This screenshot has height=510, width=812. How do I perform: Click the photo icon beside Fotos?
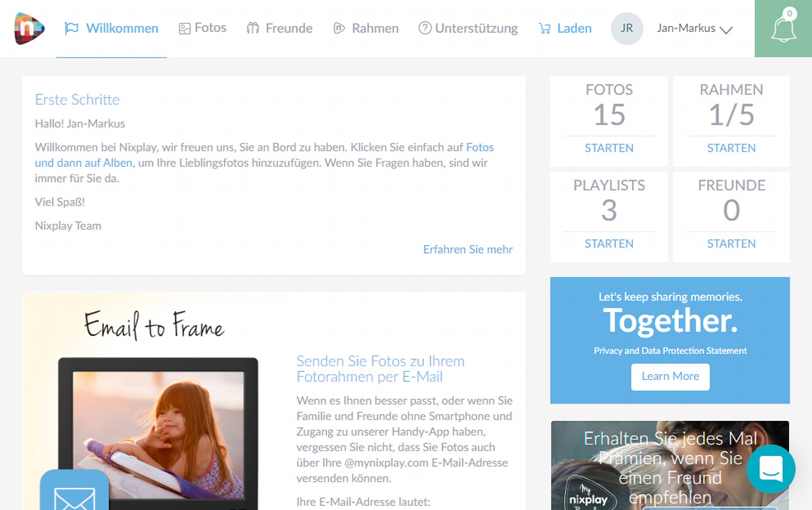tap(184, 28)
